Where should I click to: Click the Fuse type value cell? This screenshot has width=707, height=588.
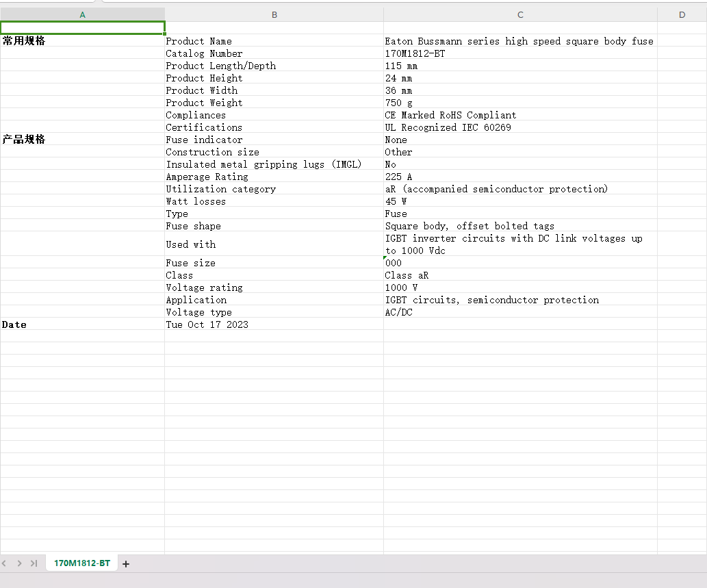coord(520,214)
